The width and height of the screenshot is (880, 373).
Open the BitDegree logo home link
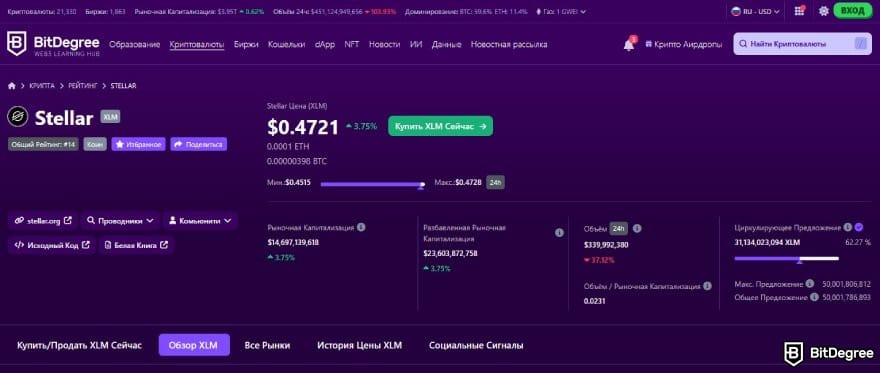[x=53, y=44]
